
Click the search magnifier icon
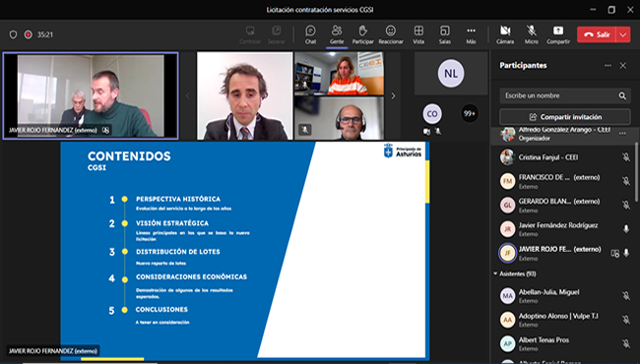pos(622,95)
